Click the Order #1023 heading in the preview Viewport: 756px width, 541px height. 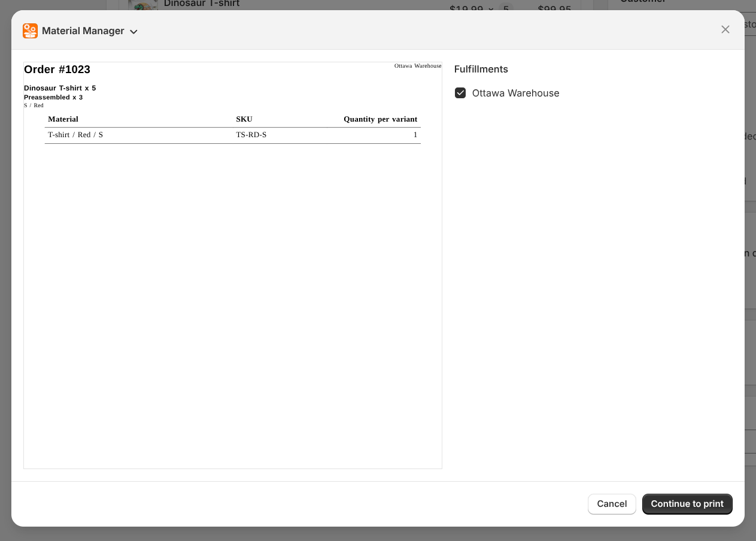pyautogui.click(x=57, y=69)
